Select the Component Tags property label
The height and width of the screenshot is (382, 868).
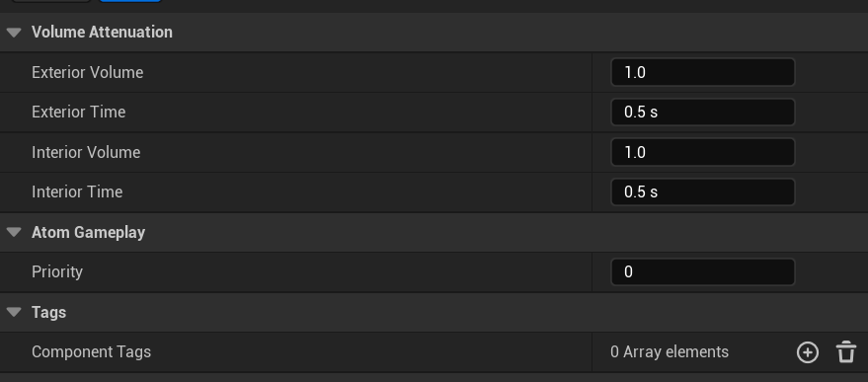pos(91,352)
